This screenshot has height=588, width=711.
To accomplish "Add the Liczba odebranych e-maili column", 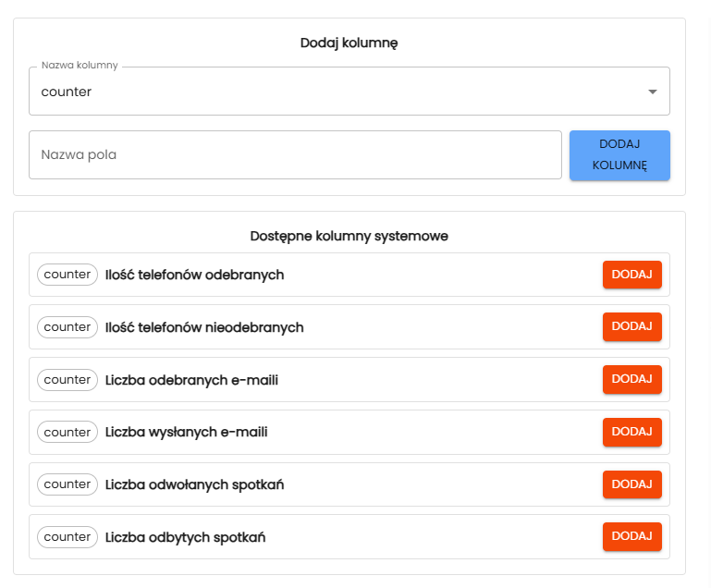I will pos(631,379).
